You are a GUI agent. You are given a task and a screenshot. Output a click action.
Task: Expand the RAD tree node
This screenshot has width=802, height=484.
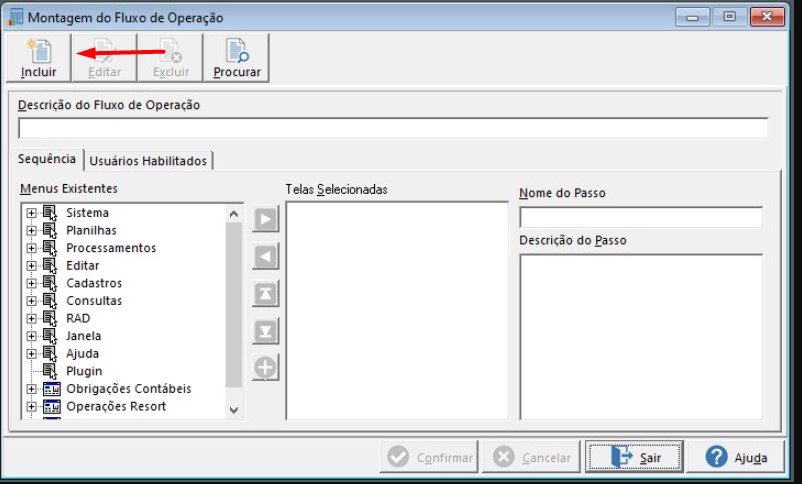pos(32,318)
